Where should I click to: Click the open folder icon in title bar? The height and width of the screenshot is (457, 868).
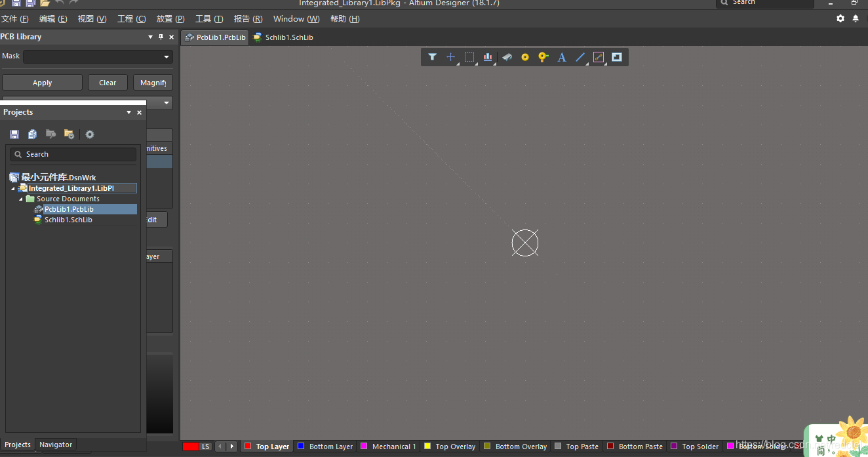coord(45,3)
